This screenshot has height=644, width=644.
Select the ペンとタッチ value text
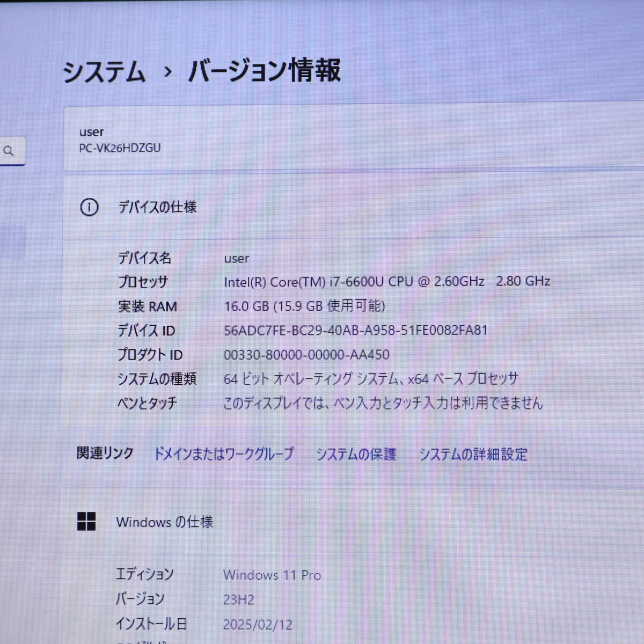click(x=383, y=403)
